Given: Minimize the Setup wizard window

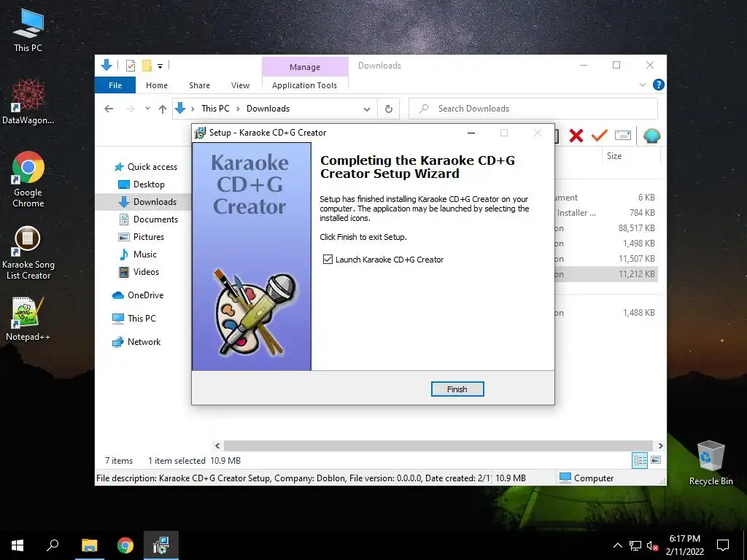Looking at the screenshot, I should click(x=471, y=133).
